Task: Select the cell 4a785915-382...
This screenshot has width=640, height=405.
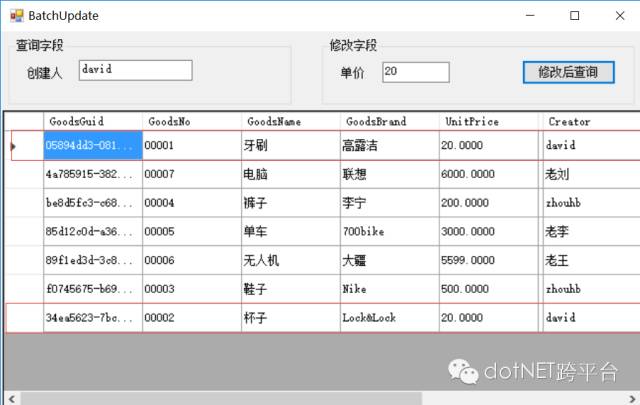Action: tap(93, 174)
